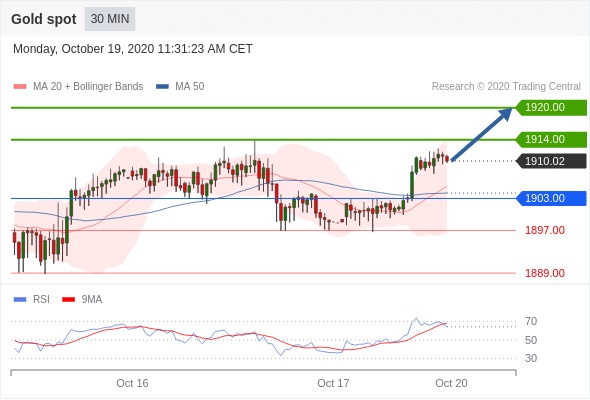Screen dimensions: 590x400
Task: Click the Gold spot title
Action: (44, 19)
